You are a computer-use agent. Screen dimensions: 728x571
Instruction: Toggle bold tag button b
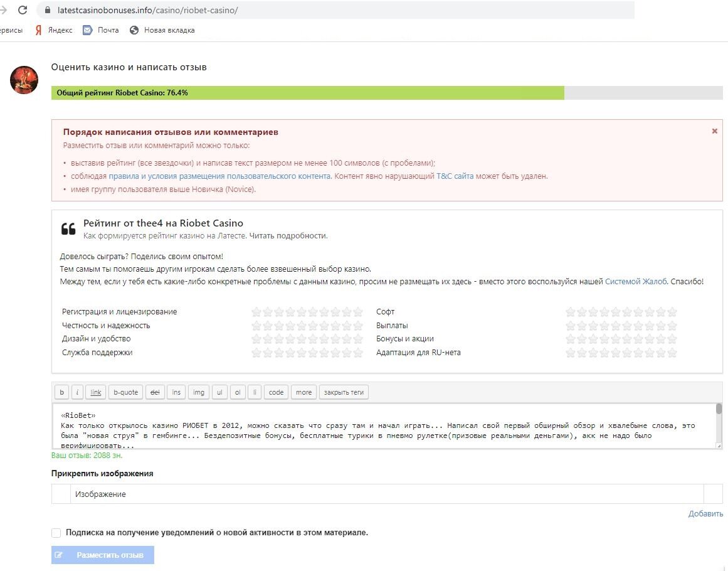[x=61, y=392]
